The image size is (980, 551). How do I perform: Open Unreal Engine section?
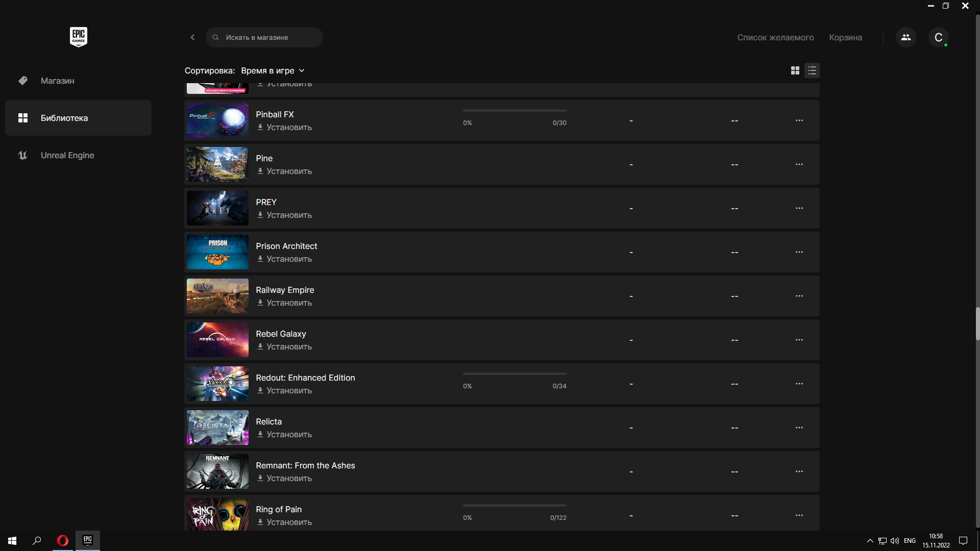[x=78, y=155]
